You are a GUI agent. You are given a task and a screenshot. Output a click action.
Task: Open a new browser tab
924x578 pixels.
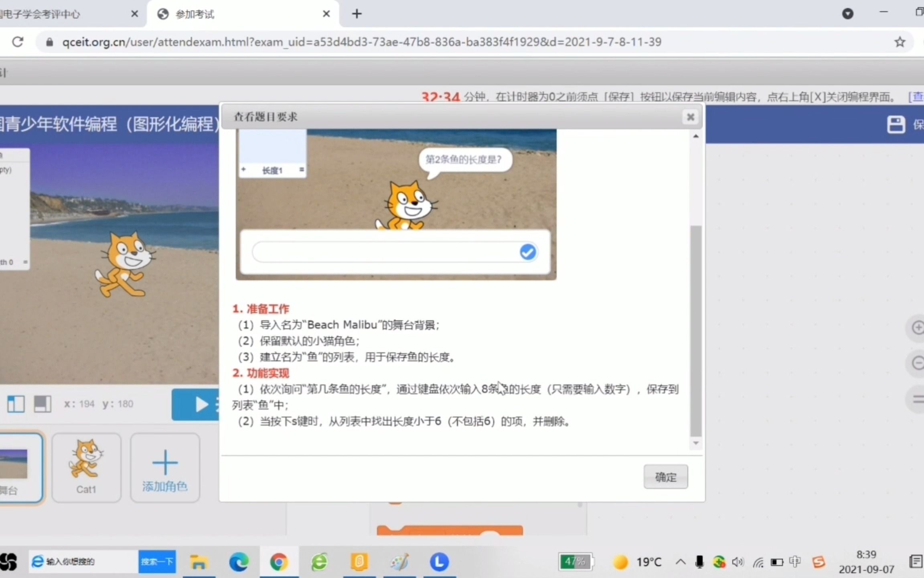357,14
